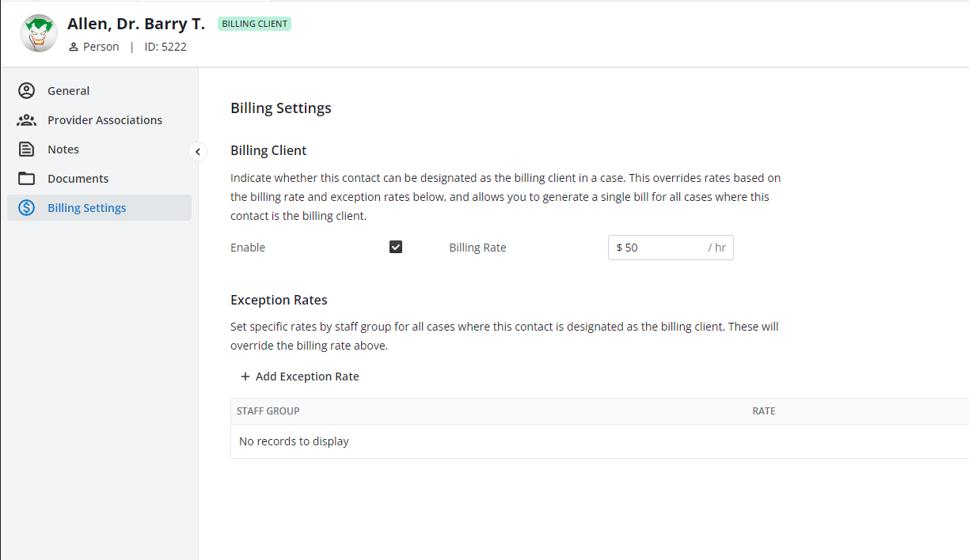Click the Billing Settings page heading
The image size is (969, 560).
click(x=281, y=108)
